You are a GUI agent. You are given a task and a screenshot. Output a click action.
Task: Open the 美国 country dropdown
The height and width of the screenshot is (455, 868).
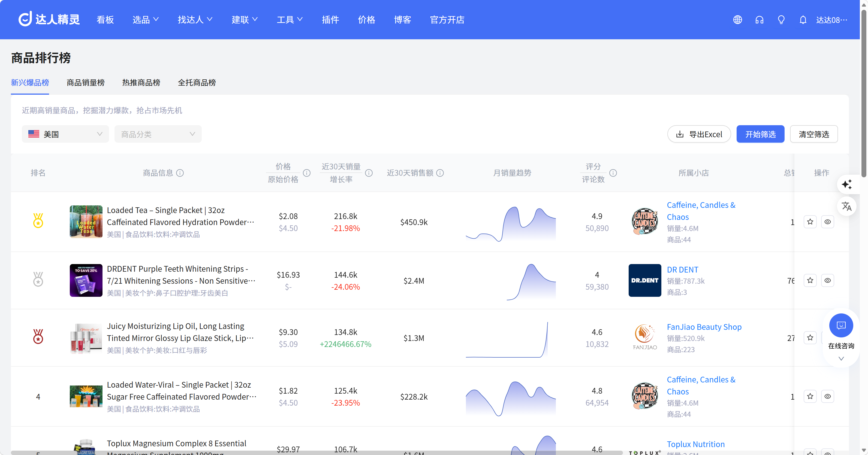click(x=65, y=134)
